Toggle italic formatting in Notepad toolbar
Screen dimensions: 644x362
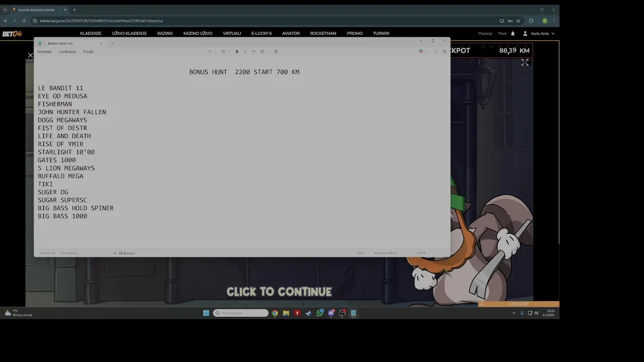(245, 51)
